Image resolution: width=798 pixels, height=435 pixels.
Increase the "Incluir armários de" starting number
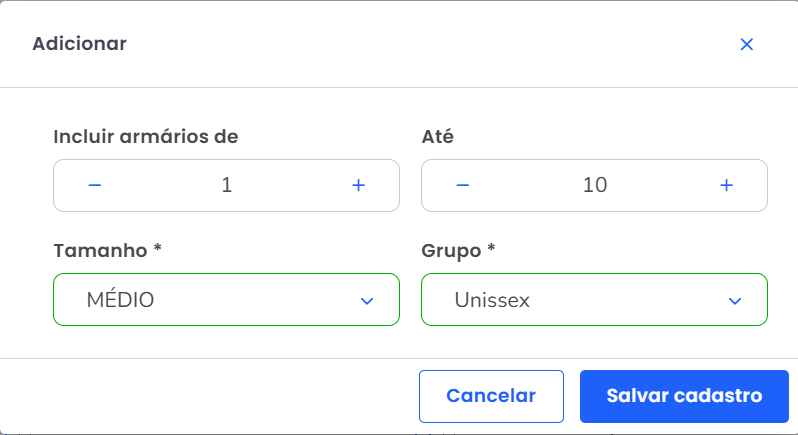(359, 185)
